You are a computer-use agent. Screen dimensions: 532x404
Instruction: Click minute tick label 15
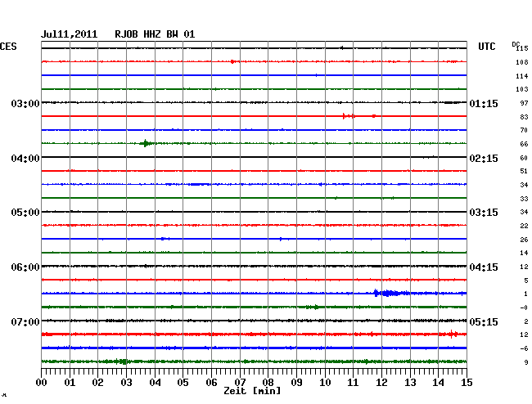[467, 383]
